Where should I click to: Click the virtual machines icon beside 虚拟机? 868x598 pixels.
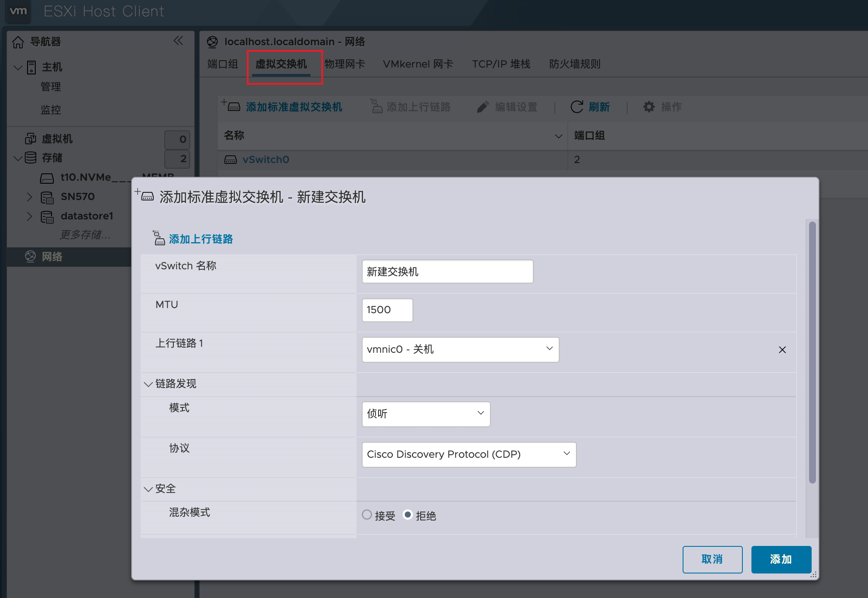pos(31,139)
